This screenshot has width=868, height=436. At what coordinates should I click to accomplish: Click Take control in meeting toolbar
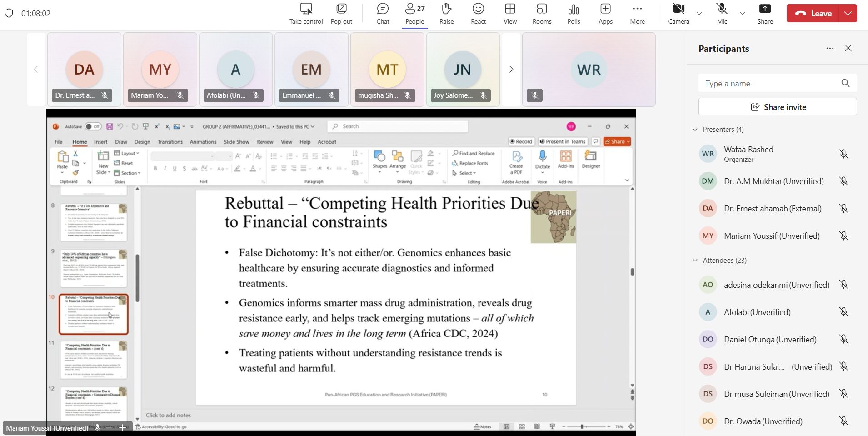[306, 14]
